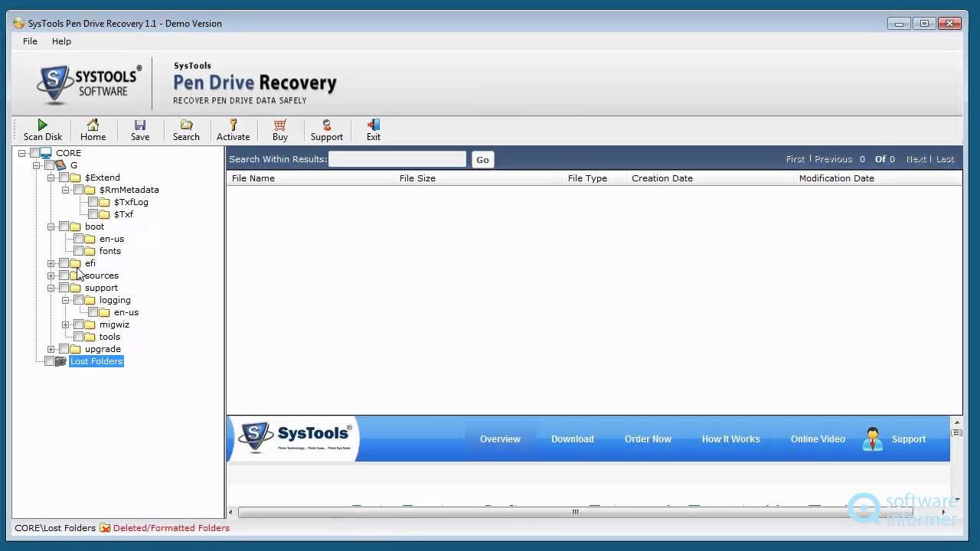Click the Go search button

click(x=482, y=159)
